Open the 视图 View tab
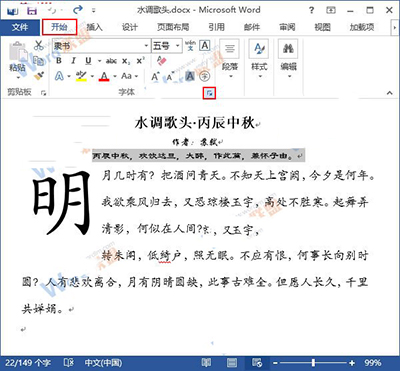This screenshot has width=400, height=371. coord(322,27)
